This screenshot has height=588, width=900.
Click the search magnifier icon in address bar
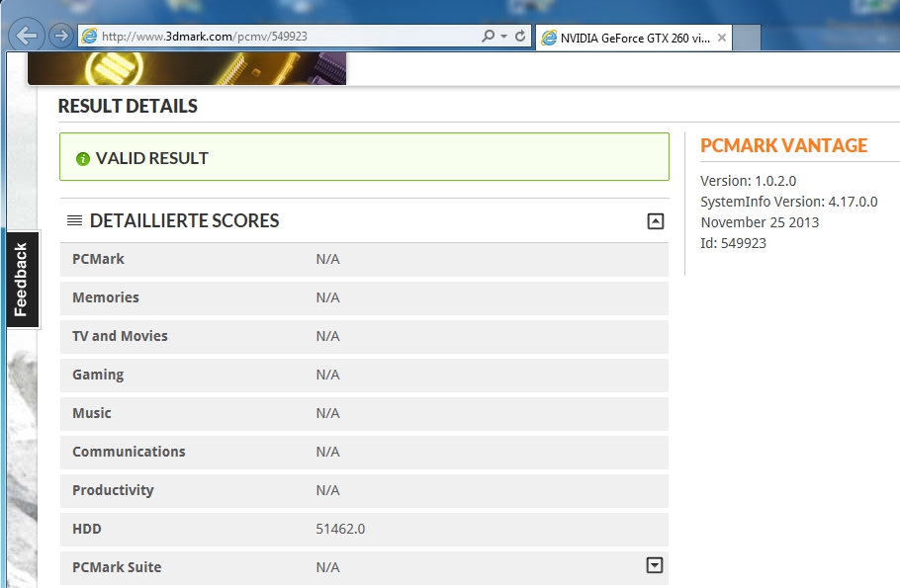(x=488, y=37)
